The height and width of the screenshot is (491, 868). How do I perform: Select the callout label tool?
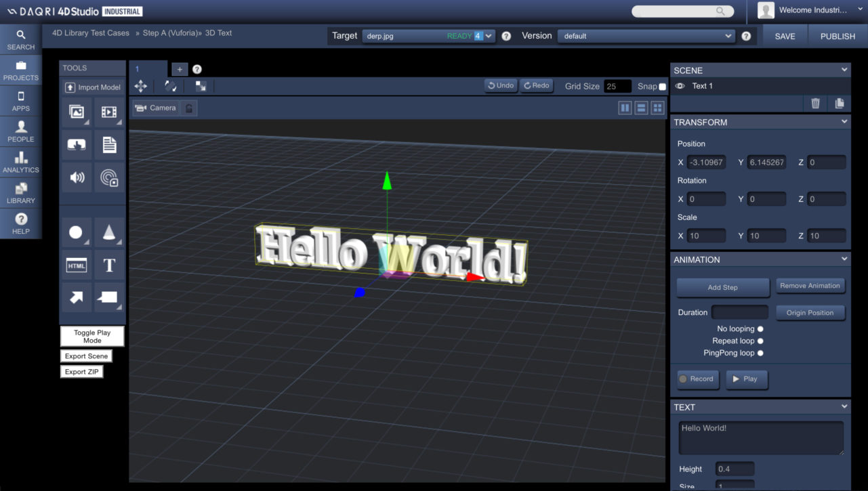[x=109, y=297]
